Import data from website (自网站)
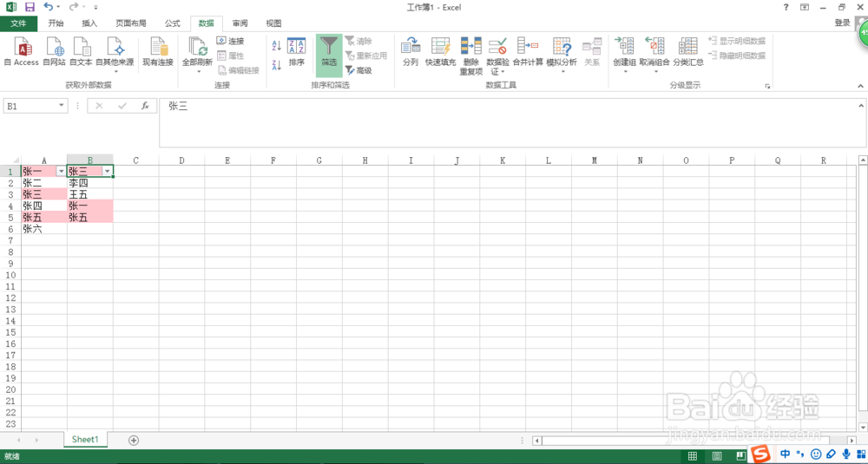 pos(54,52)
